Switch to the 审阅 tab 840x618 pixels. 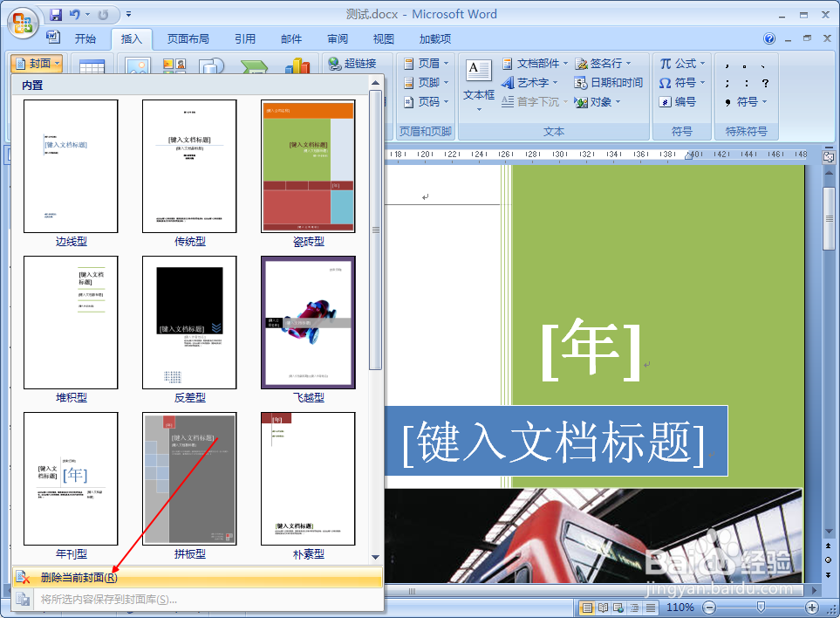(338, 38)
